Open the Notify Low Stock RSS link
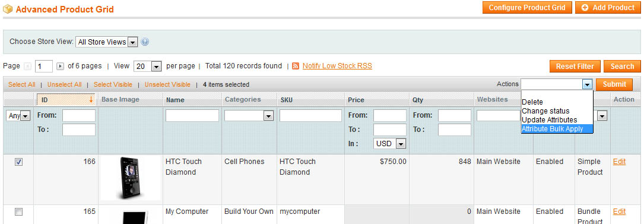 (x=337, y=66)
